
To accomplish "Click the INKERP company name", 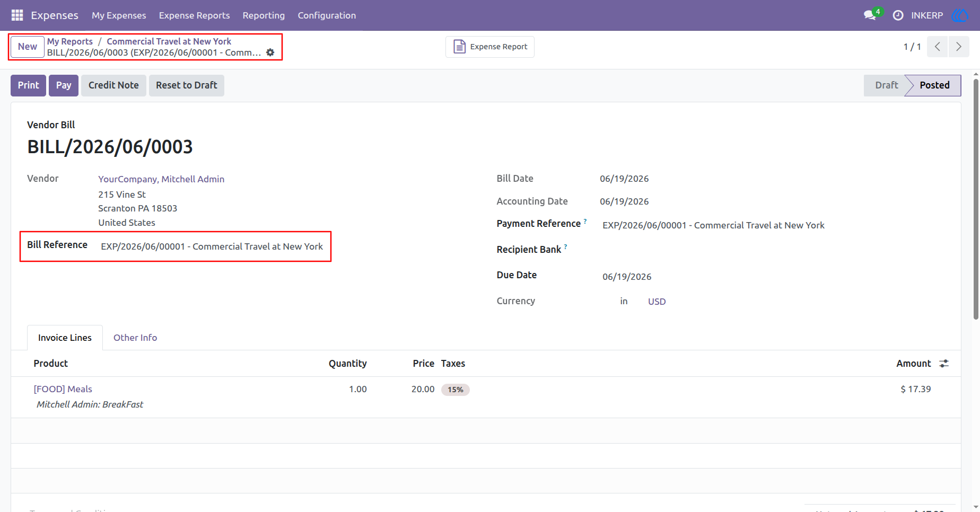I will click(x=927, y=15).
